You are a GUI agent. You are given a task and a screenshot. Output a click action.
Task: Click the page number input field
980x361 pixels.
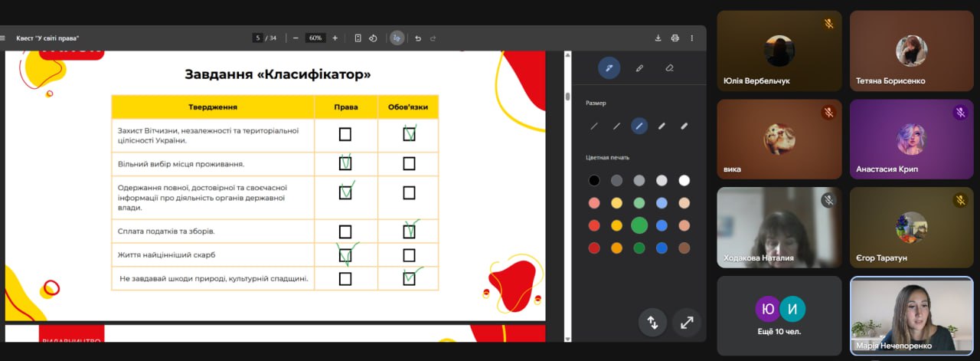(258, 38)
